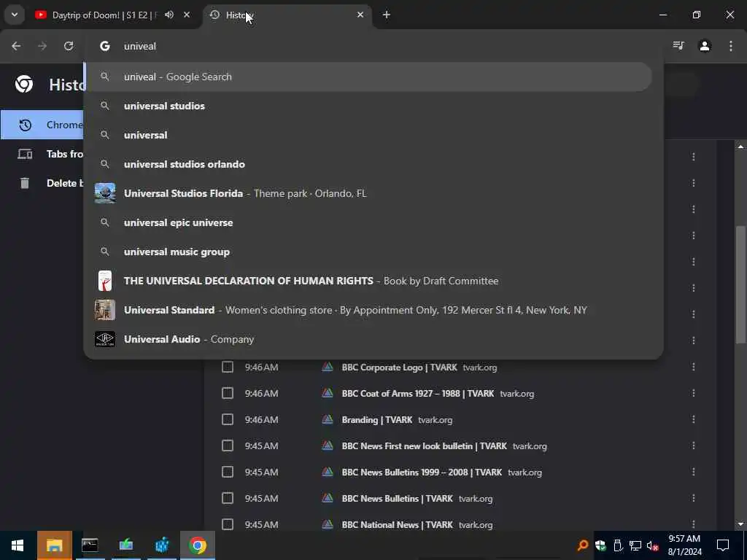Choose the 'universal studios' suggestion
The height and width of the screenshot is (560, 747).
(368, 106)
